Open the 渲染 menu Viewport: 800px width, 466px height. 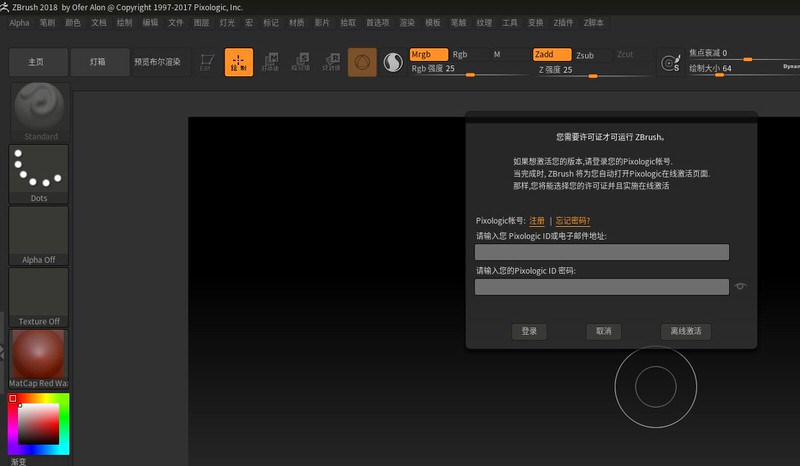(407, 23)
